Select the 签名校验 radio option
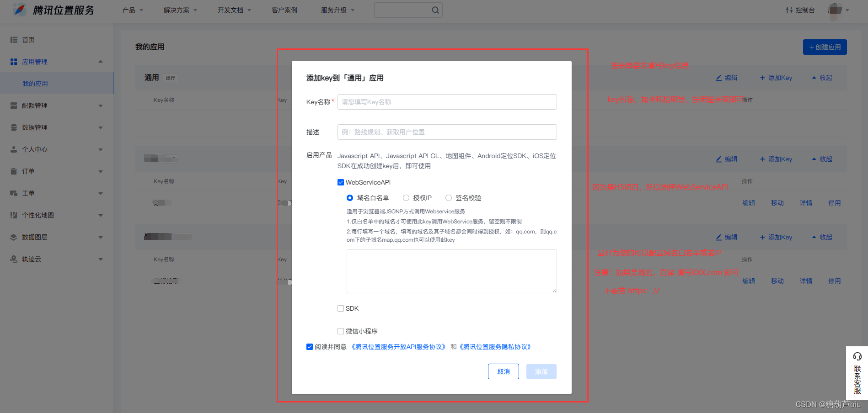The width and height of the screenshot is (868, 413). click(x=449, y=198)
